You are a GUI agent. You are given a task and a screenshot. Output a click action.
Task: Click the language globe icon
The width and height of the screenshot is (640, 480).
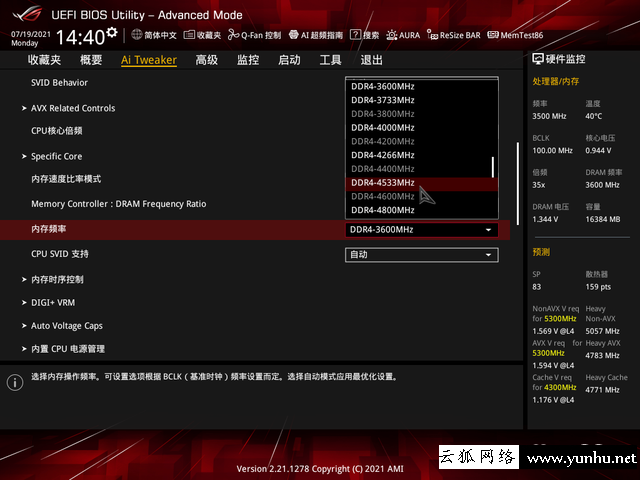(x=137, y=35)
